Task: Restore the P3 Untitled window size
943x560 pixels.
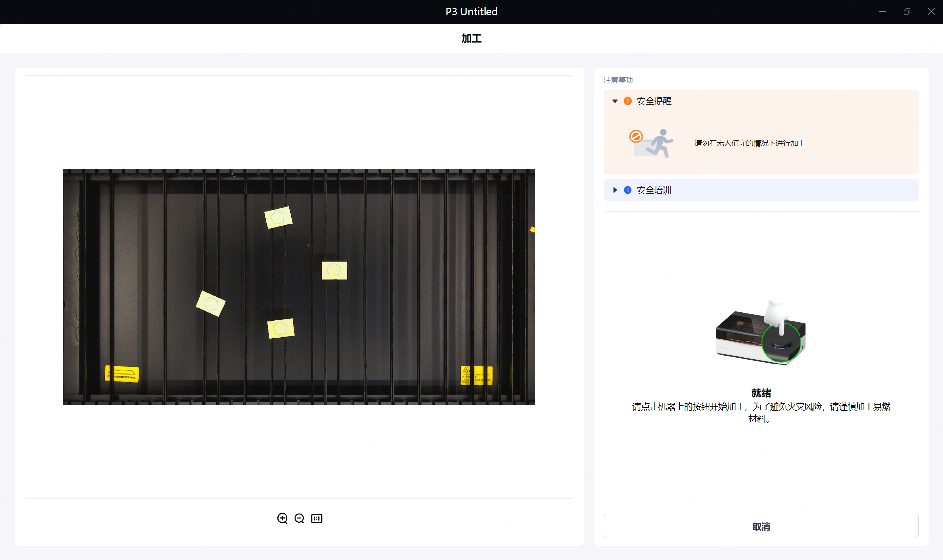Action: click(907, 11)
